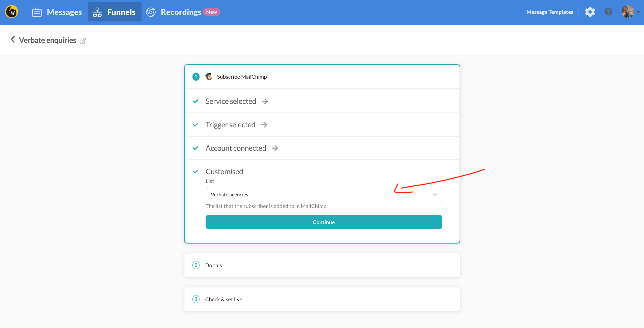This screenshot has height=328, width=644.
Task: Go back using the left chevron
Action: pyautogui.click(x=13, y=40)
